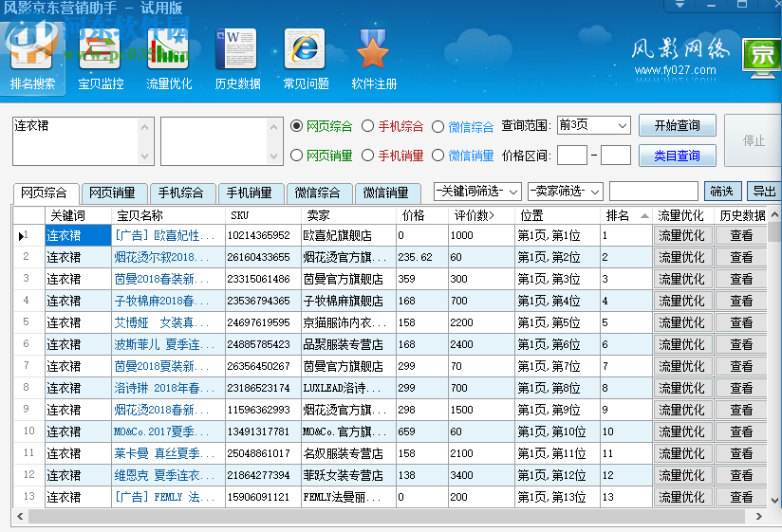This screenshot has height=532, width=782.
Task: Click the table vertical scrollbar down arrow
Action: pyautogui.click(x=774, y=501)
